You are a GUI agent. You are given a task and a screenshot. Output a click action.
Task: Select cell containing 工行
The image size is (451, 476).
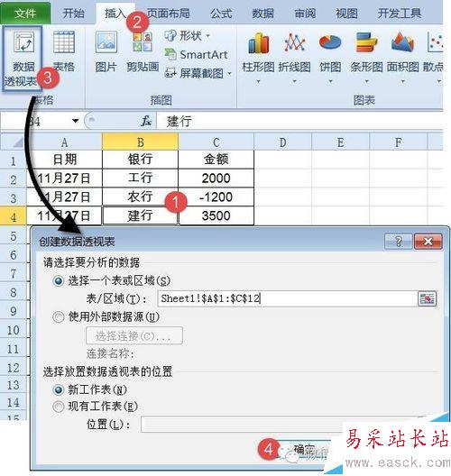coord(141,178)
